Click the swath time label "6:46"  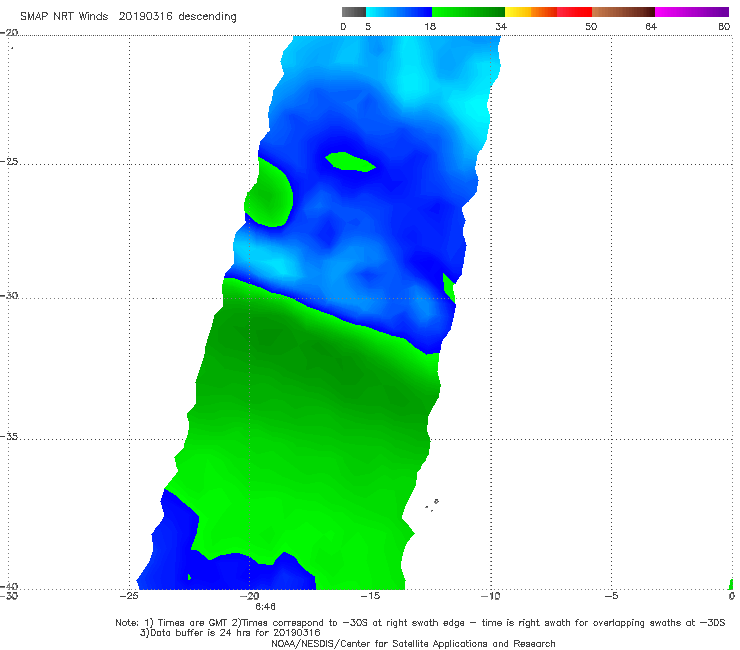tap(265, 607)
